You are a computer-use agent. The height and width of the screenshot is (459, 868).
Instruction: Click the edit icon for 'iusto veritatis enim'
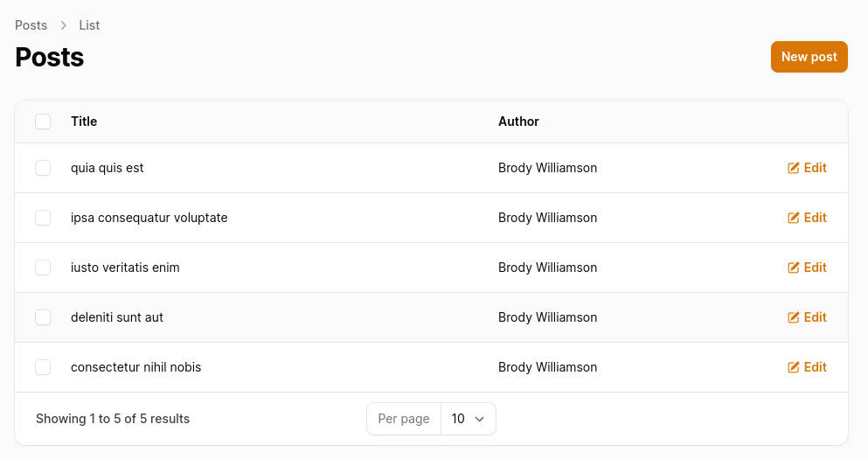(794, 268)
